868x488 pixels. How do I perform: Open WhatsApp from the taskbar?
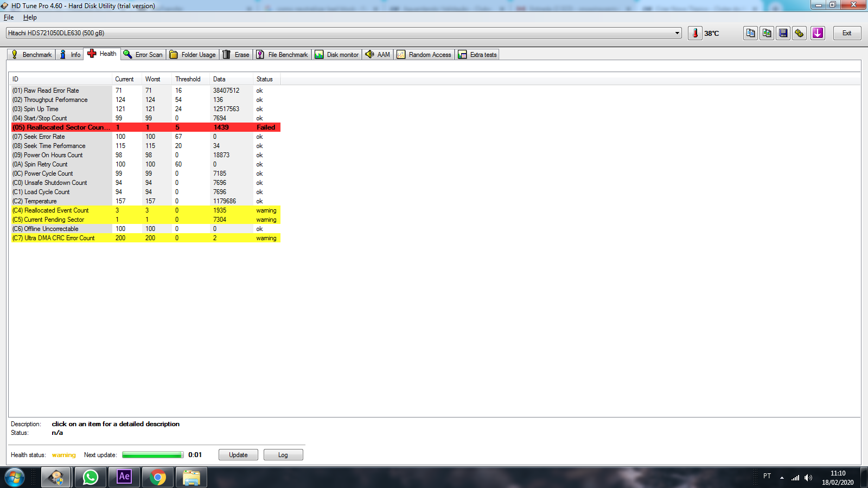click(x=91, y=477)
